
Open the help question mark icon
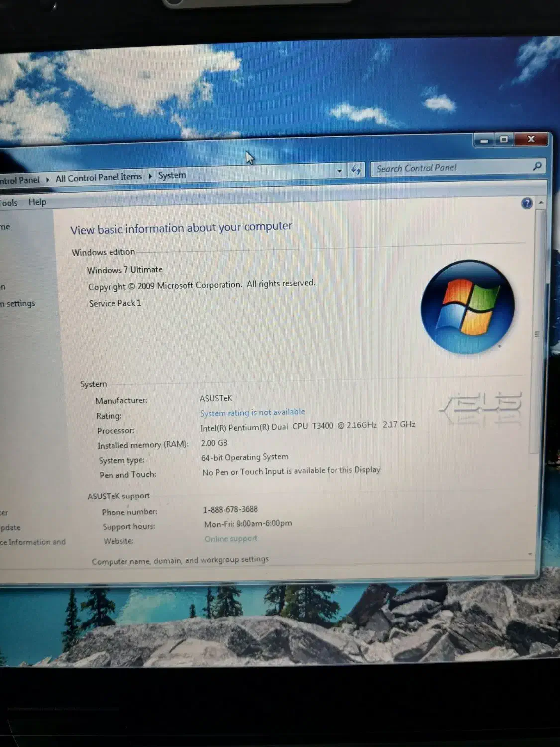point(527,203)
